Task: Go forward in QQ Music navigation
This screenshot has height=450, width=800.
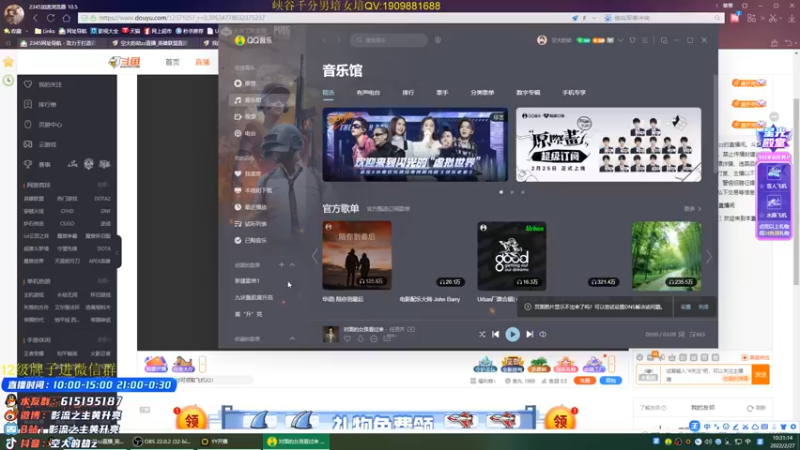Action: click(338, 40)
